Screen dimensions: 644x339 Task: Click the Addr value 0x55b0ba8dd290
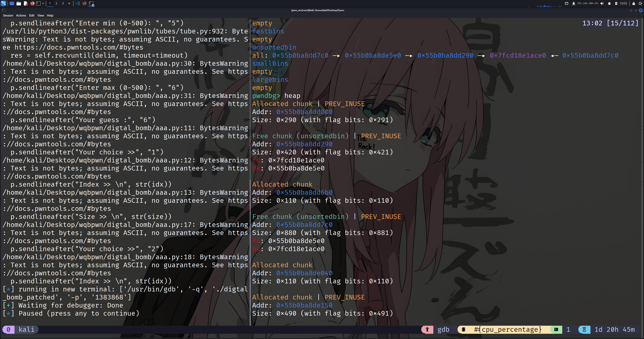click(x=304, y=144)
